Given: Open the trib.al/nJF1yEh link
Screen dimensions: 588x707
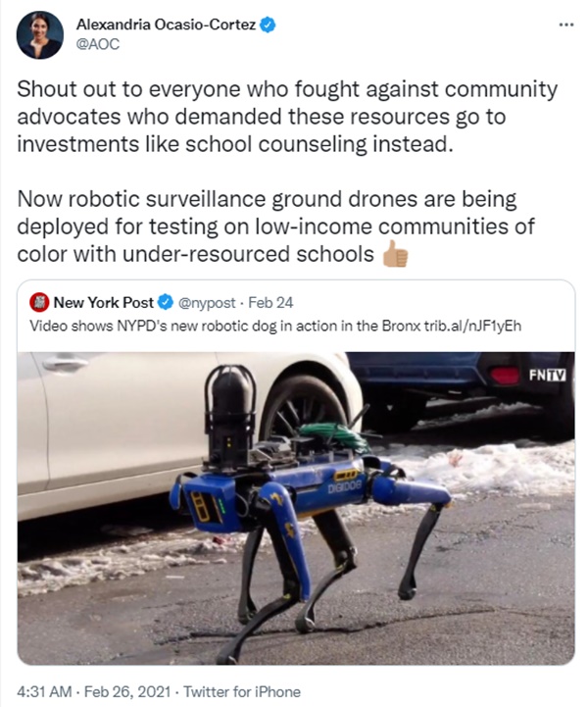Looking at the screenshot, I should [472, 326].
